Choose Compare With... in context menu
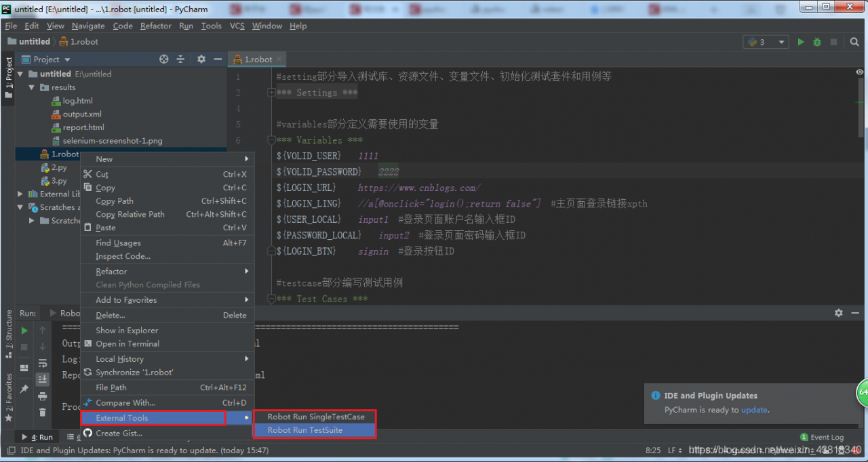The height and width of the screenshot is (462, 868). pyautogui.click(x=167, y=402)
